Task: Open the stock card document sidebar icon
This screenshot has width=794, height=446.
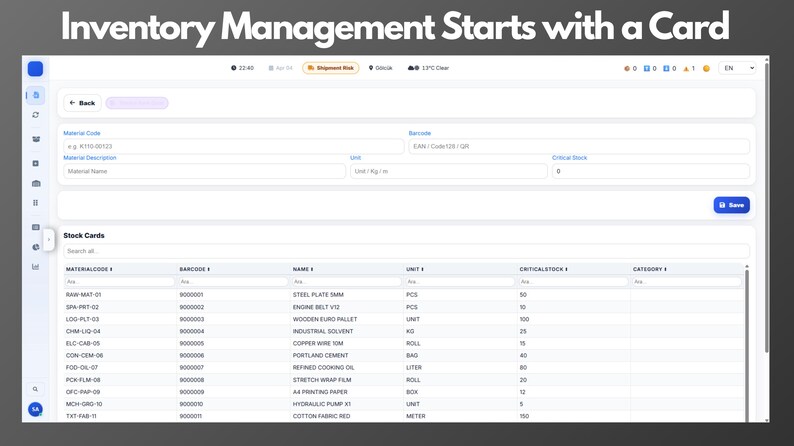Action: click(36, 95)
